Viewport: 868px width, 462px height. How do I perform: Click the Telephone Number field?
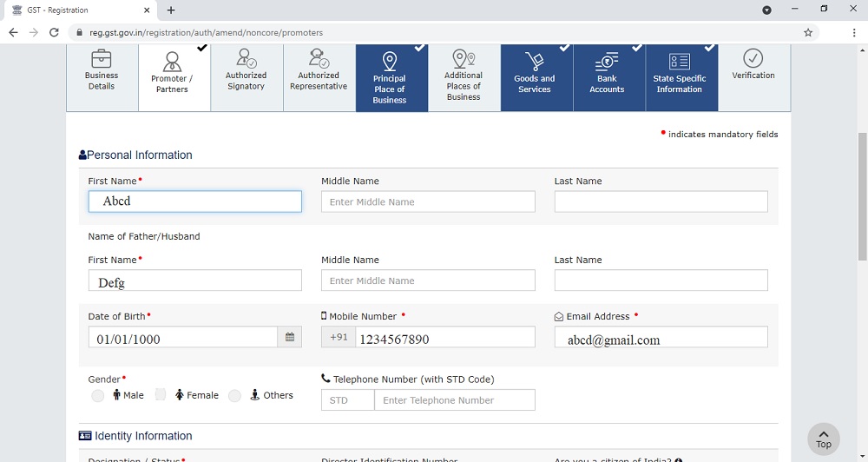click(455, 400)
